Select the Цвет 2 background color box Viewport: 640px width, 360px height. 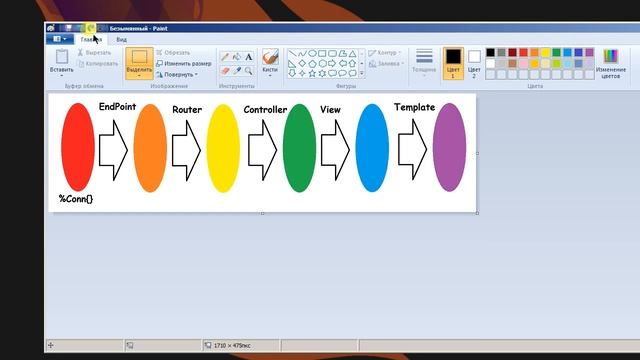click(474, 63)
